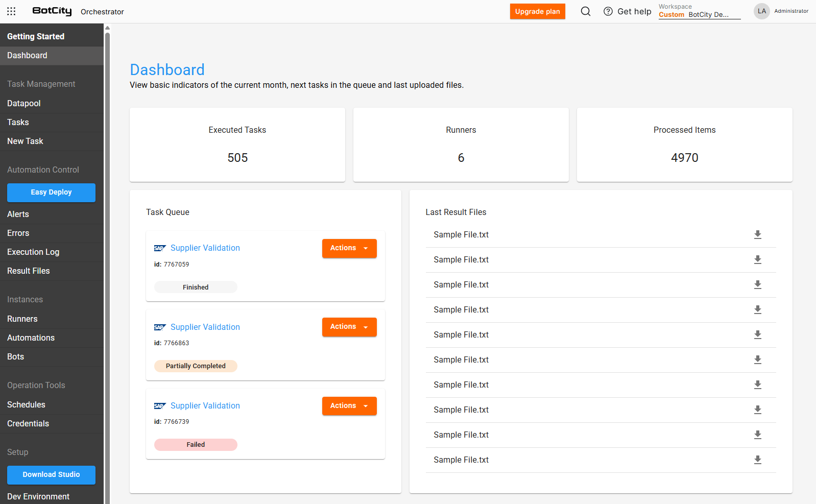Viewport: 816px width, 504px height.
Task: Open Execution Log in sidebar
Action: 52,252
